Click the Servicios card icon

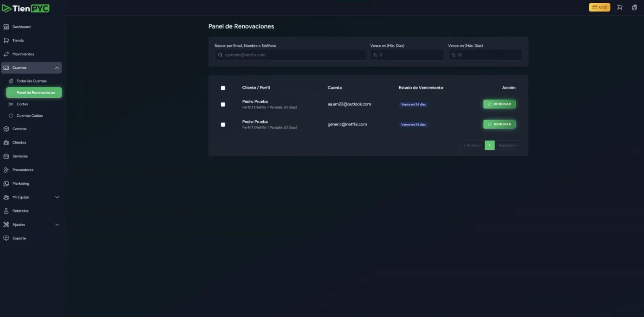pyautogui.click(x=6, y=156)
